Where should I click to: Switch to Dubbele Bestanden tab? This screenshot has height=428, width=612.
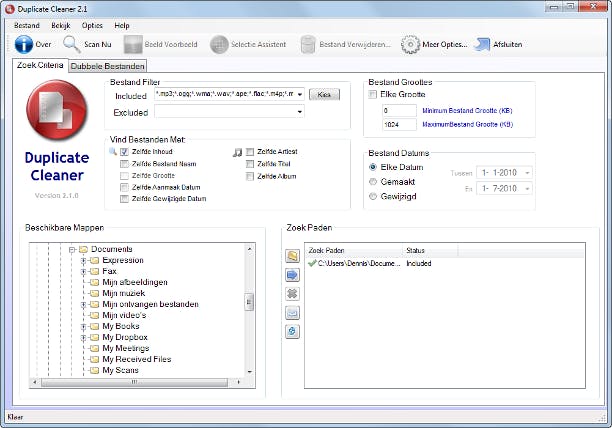(x=108, y=66)
